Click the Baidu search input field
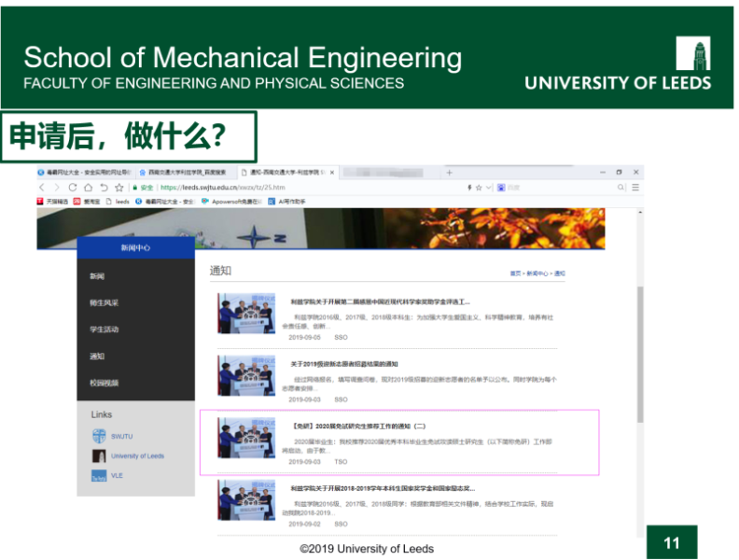The width and height of the screenshot is (739, 560). pyautogui.click(x=561, y=188)
